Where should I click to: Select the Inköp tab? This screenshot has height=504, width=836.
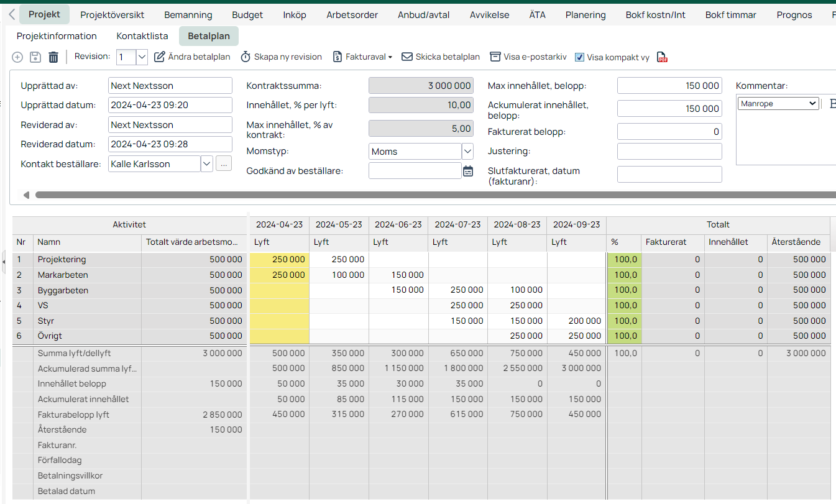295,15
